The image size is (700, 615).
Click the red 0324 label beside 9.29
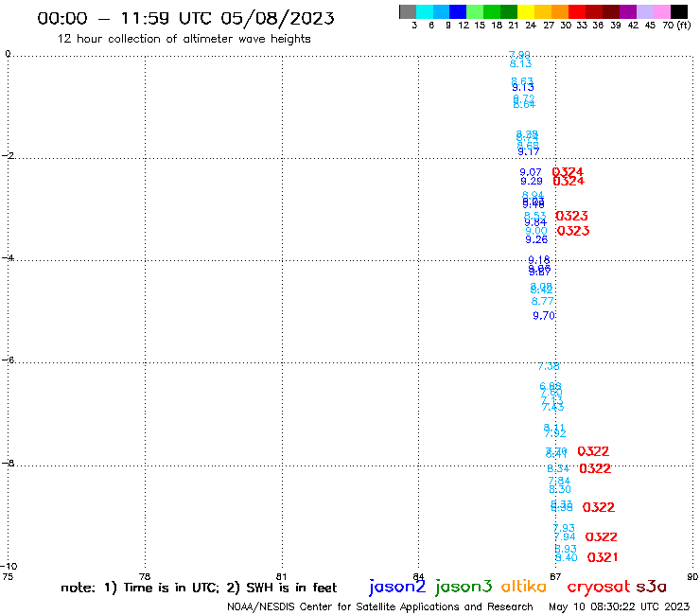coord(569,182)
